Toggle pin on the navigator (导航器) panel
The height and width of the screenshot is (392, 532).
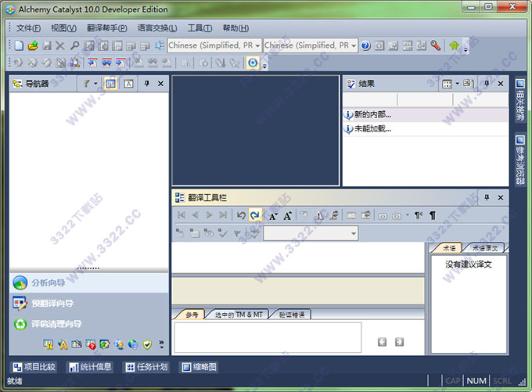pyautogui.click(x=147, y=84)
